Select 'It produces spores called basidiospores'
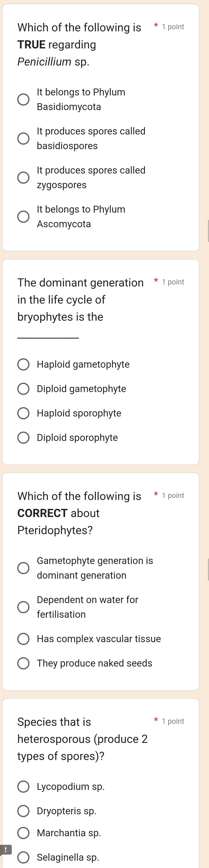209x868 pixels. 23,138
